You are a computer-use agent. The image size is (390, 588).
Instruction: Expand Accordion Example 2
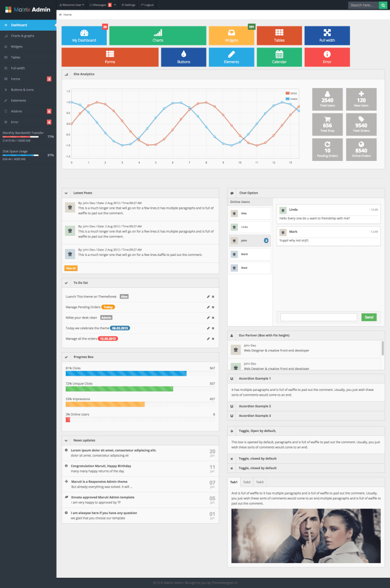[x=255, y=406]
